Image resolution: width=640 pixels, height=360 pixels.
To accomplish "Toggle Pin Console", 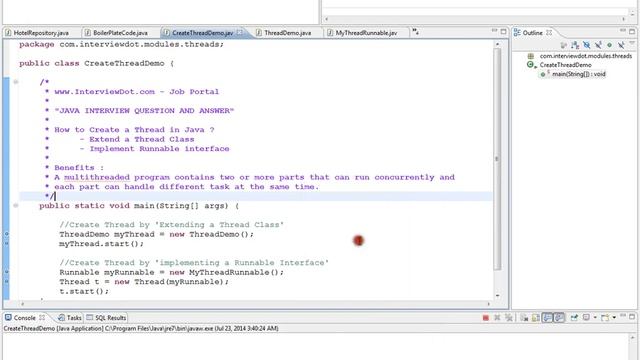I will 574,317.
